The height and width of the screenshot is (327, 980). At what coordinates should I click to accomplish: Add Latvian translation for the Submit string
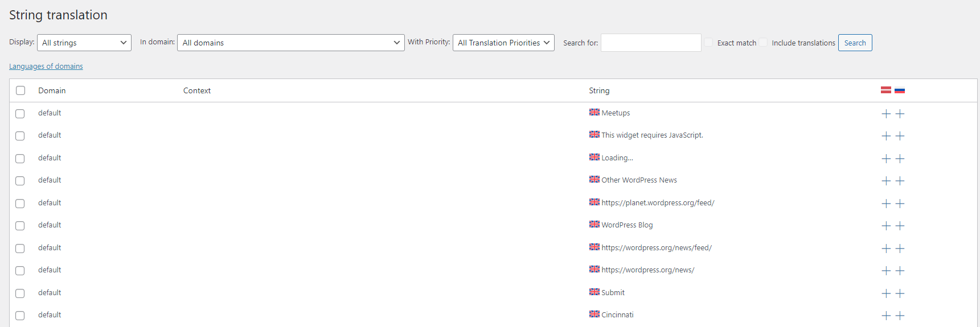coord(885,293)
